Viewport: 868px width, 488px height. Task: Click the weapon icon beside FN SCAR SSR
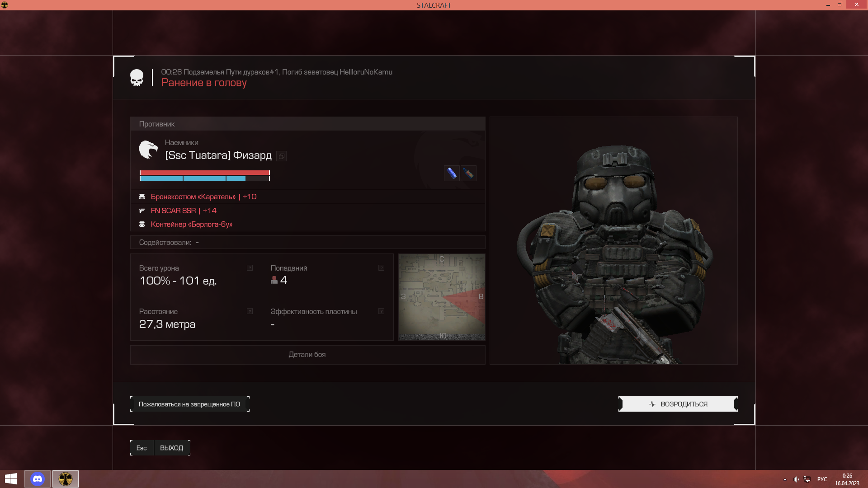[x=142, y=211]
